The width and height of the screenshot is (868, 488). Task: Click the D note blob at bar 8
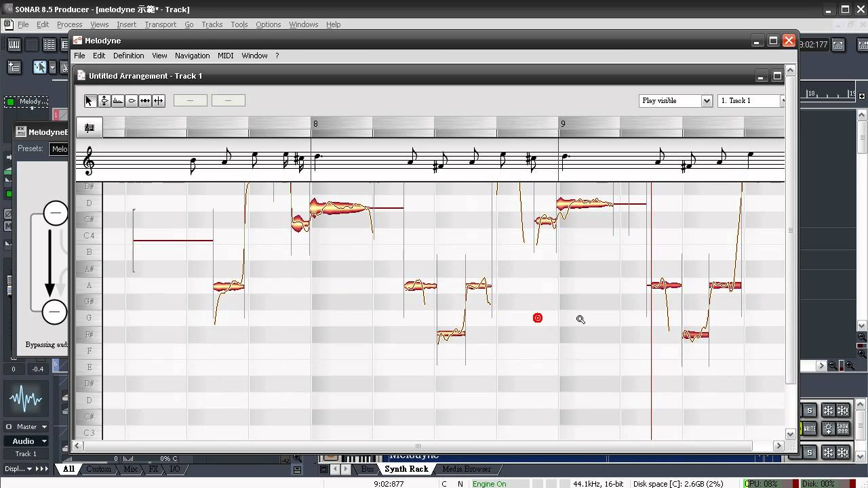(341, 208)
